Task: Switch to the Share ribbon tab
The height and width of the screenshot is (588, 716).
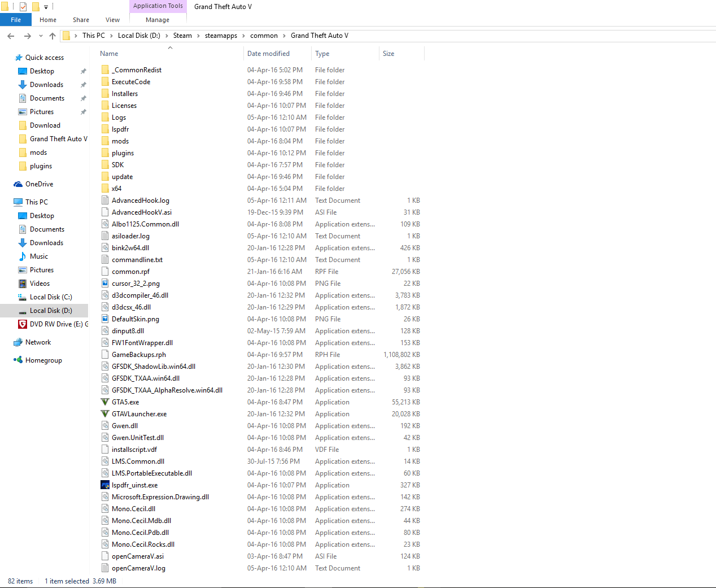Action: pos(81,20)
